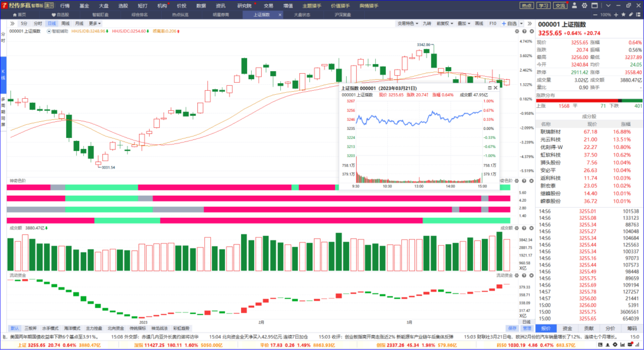Open the list layout icon at the tab bar's right end

pyautogui.click(x=638, y=14)
